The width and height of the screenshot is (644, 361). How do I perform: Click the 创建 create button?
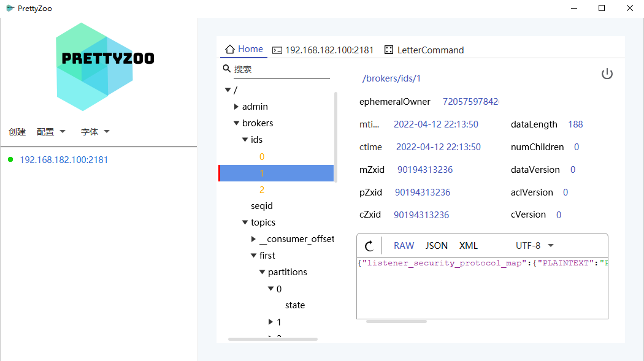coord(17,132)
